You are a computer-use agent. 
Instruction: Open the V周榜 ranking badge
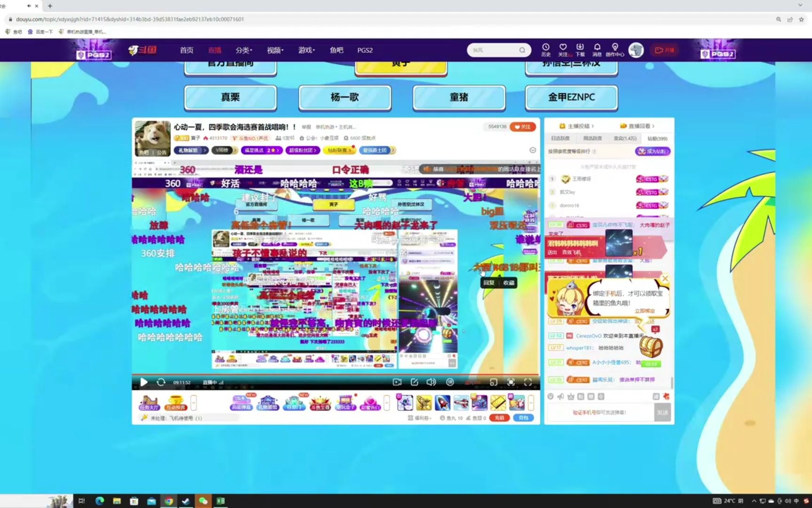(x=224, y=150)
